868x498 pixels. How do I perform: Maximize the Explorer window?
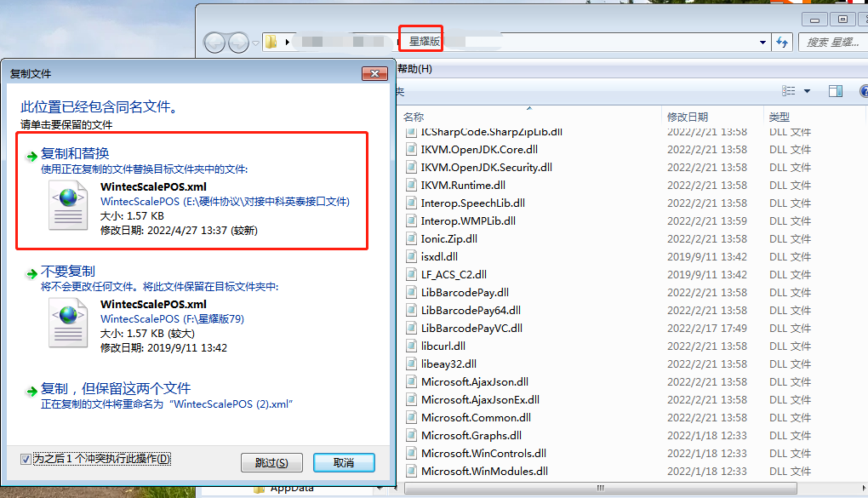click(x=842, y=20)
